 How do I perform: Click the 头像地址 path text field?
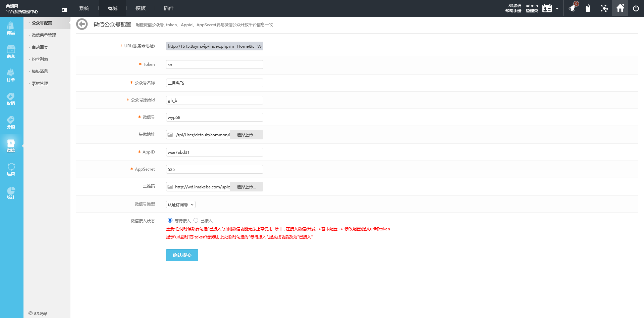point(202,135)
